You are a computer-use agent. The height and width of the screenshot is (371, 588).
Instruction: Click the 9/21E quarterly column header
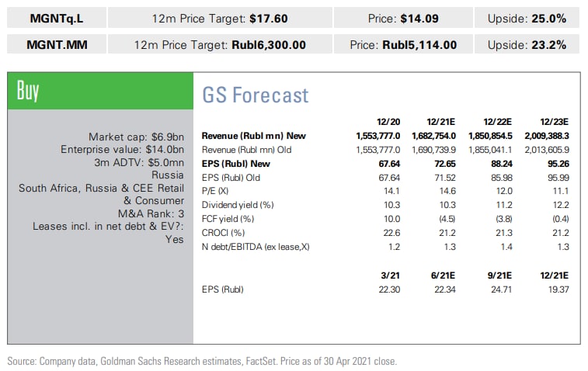[501, 276]
